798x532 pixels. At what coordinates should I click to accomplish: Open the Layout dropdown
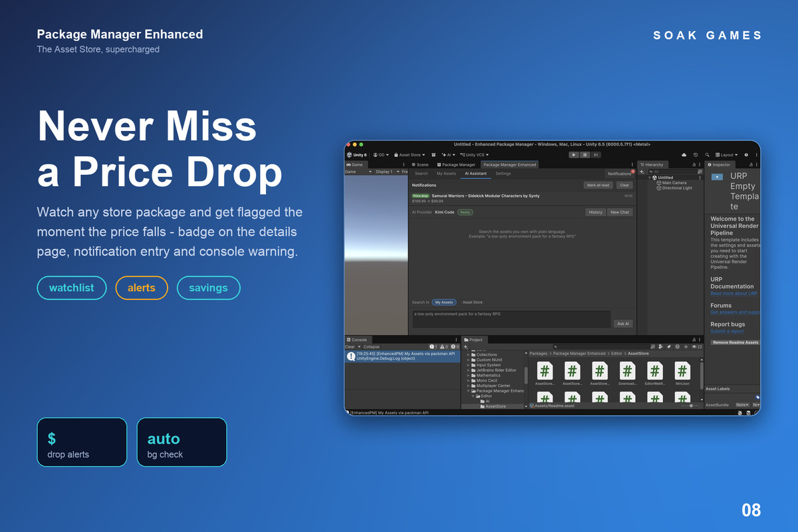(726, 155)
